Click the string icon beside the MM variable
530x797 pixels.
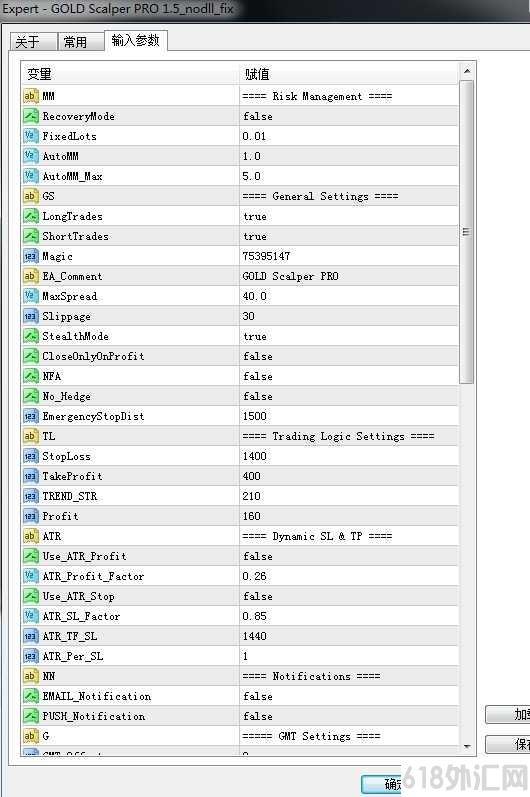[x=30, y=96]
